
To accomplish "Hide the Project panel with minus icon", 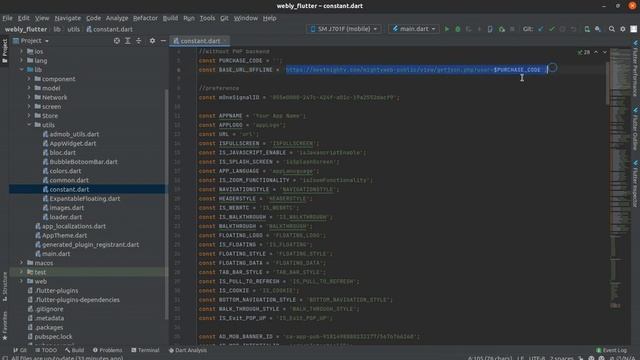I will click(163, 41).
